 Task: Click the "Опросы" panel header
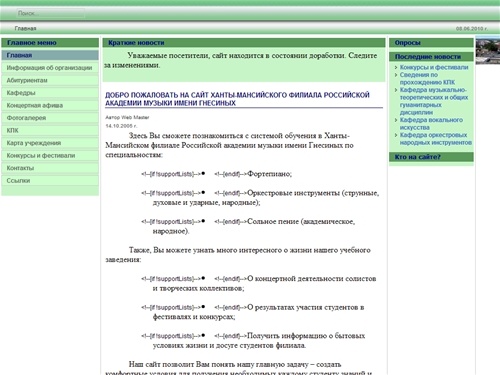pos(431,43)
